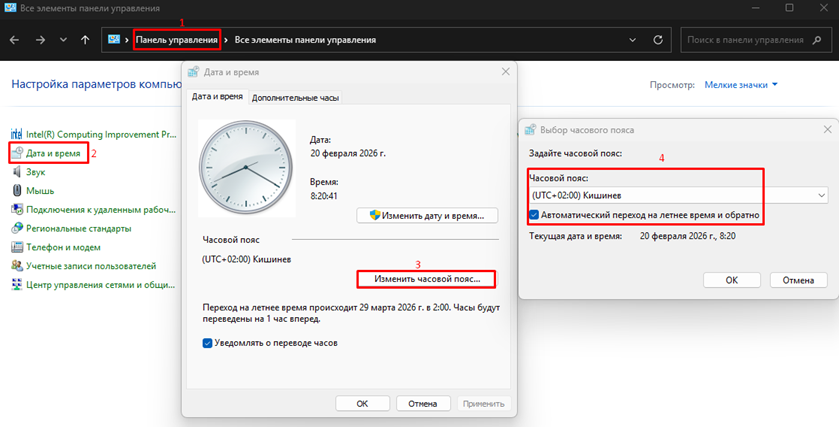
Task: Click Изменить дату и время button
Action: click(427, 215)
